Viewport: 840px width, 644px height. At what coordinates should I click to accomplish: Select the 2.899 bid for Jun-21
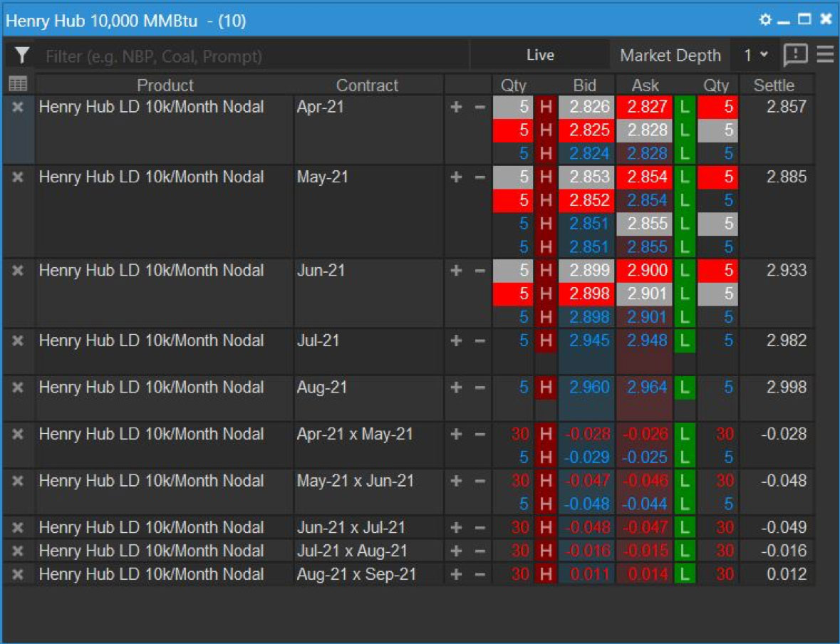(586, 270)
